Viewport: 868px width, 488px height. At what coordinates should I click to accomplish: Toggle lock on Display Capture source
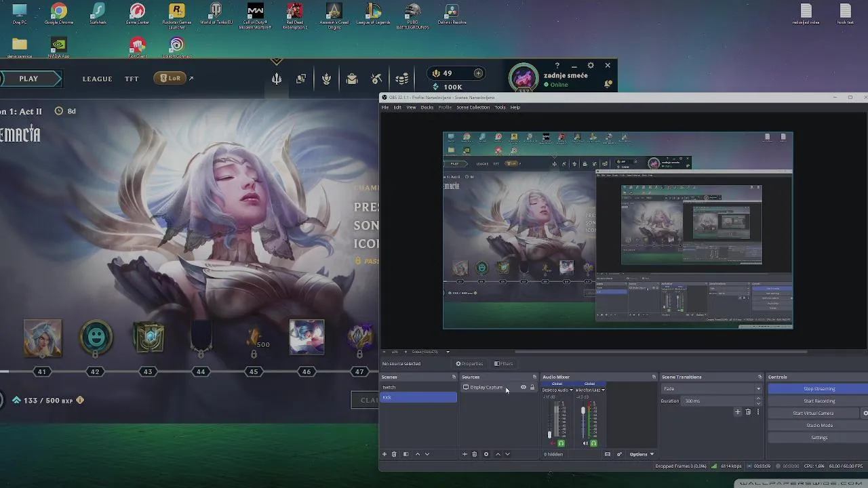tap(532, 388)
